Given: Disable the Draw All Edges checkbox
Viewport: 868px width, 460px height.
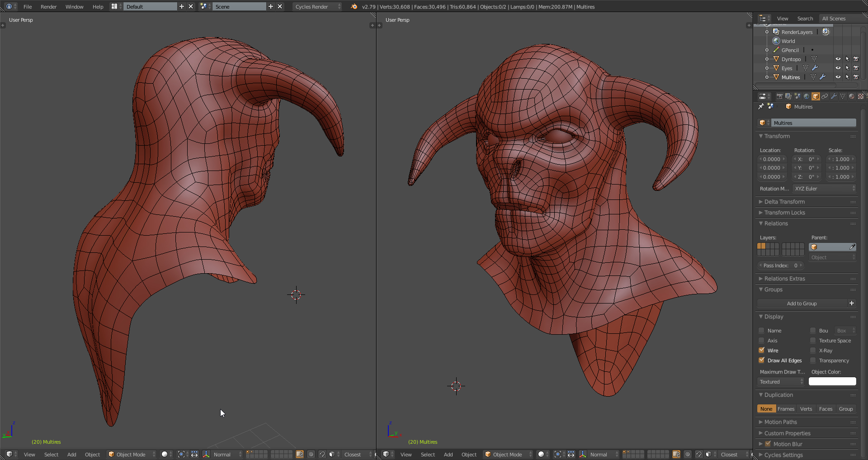Looking at the screenshot, I should pyautogui.click(x=762, y=360).
